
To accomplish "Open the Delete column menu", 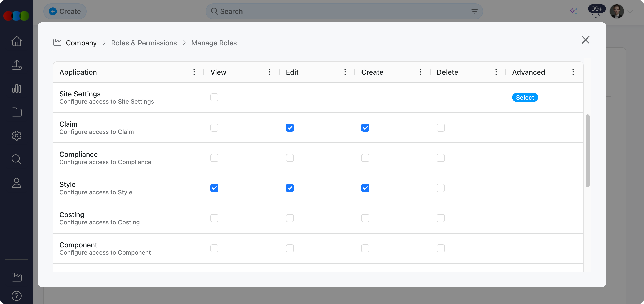I will 496,72.
